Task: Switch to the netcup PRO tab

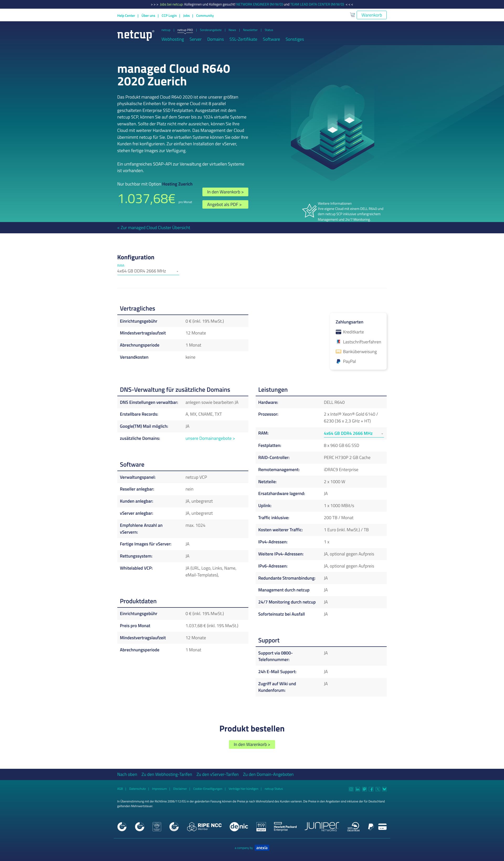Action: coord(185,30)
